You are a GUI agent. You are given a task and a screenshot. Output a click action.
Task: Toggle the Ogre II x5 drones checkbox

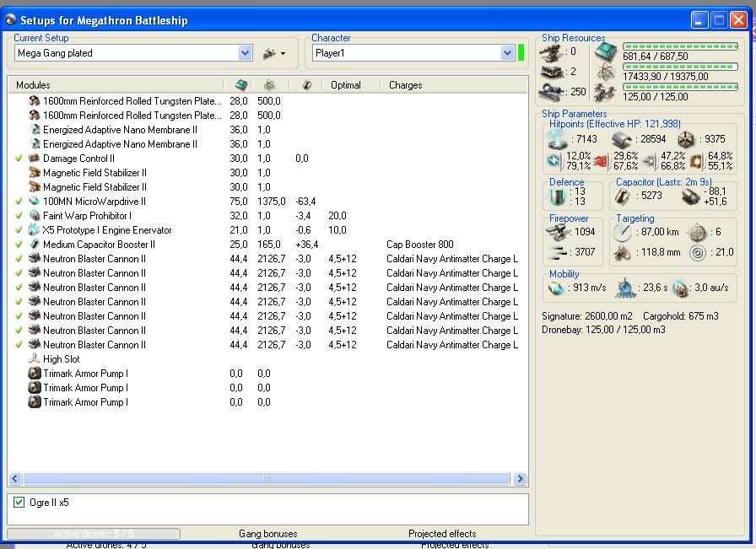tap(19, 503)
